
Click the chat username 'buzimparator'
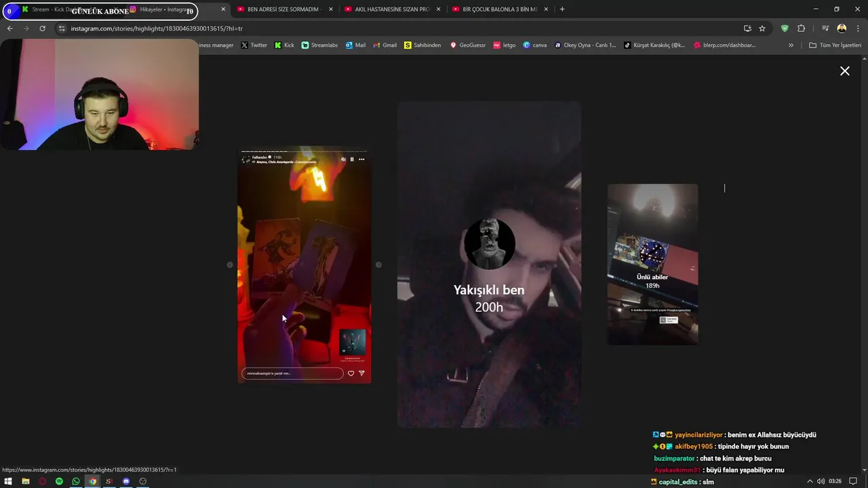click(674, 459)
